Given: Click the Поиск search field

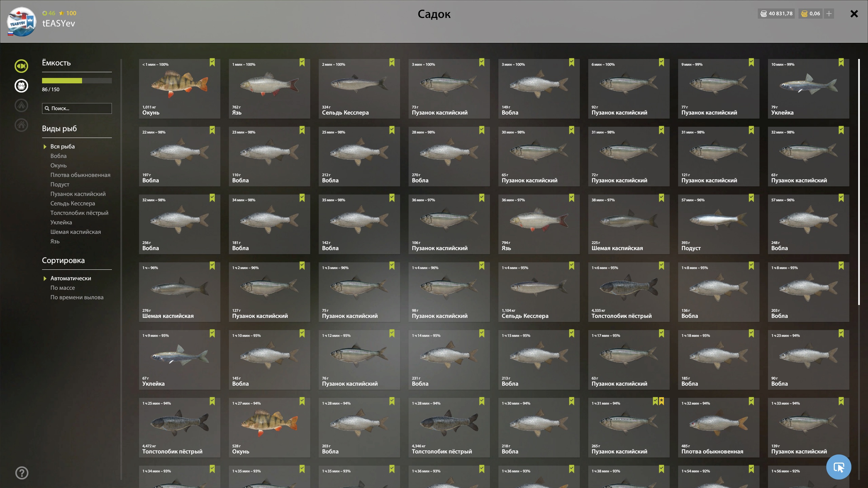Looking at the screenshot, I should pos(77,108).
